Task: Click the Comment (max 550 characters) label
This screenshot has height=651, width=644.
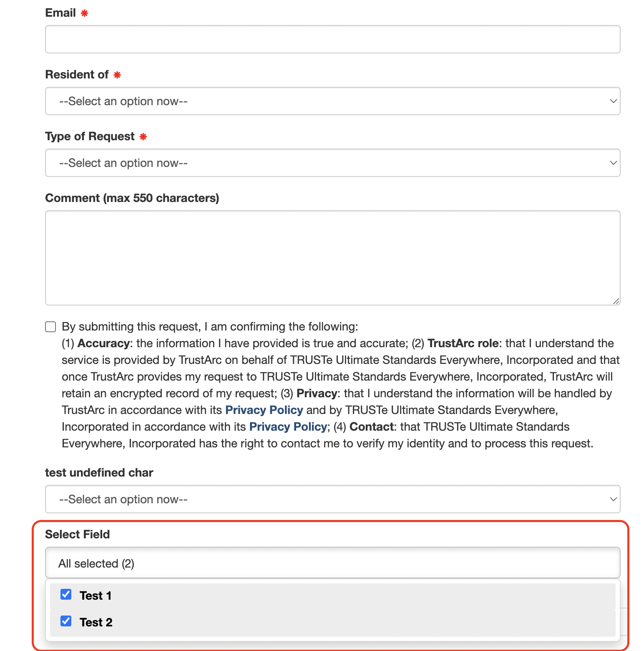Action: coord(132,198)
